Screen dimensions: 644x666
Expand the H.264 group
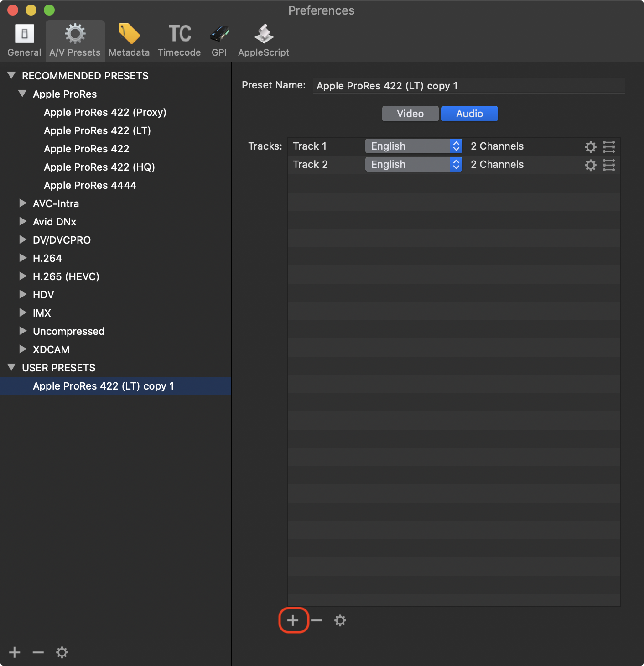(23, 258)
